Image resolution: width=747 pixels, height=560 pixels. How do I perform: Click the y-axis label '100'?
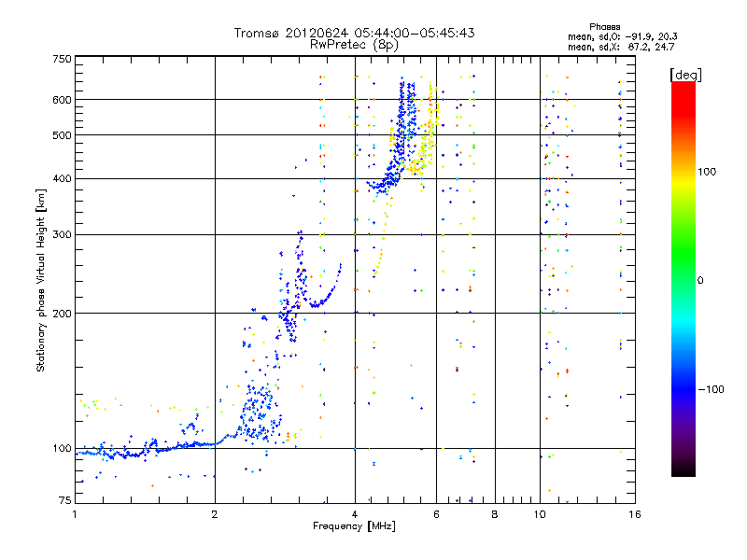click(x=62, y=449)
